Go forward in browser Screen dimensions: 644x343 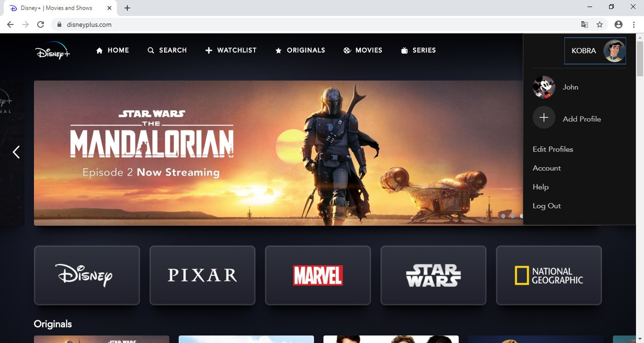point(26,24)
